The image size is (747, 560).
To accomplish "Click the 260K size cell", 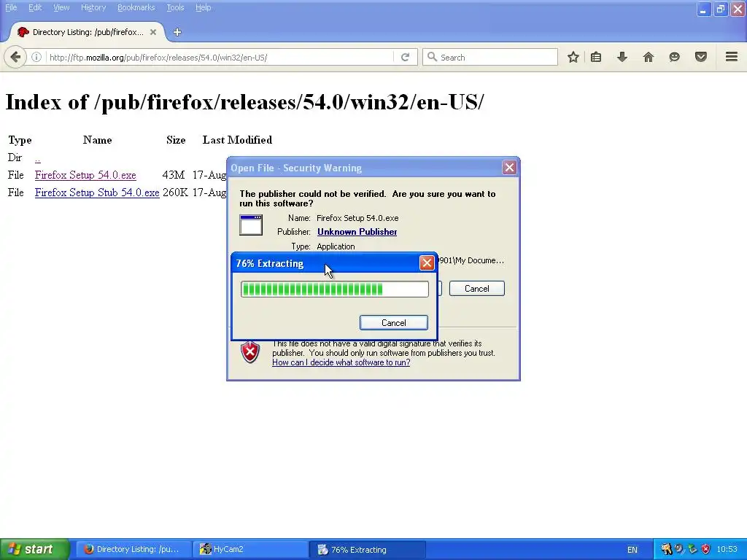I will pos(175,192).
